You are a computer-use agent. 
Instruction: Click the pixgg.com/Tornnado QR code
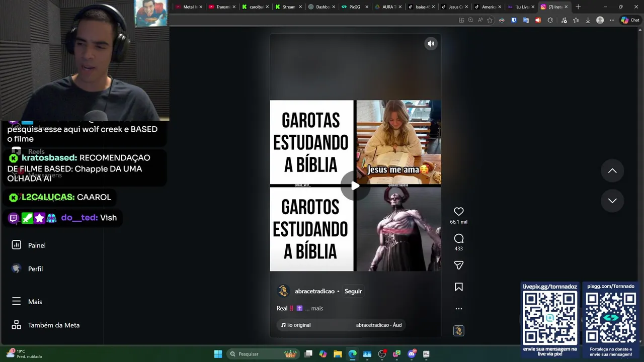pyautogui.click(x=611, y=318)
